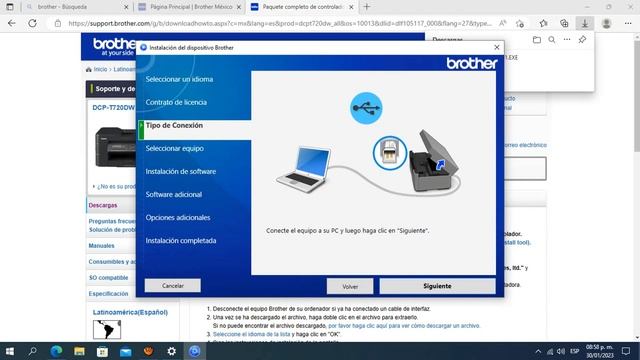Open the Windows Start menu
The image size is (640, 360).
(10, 351)
